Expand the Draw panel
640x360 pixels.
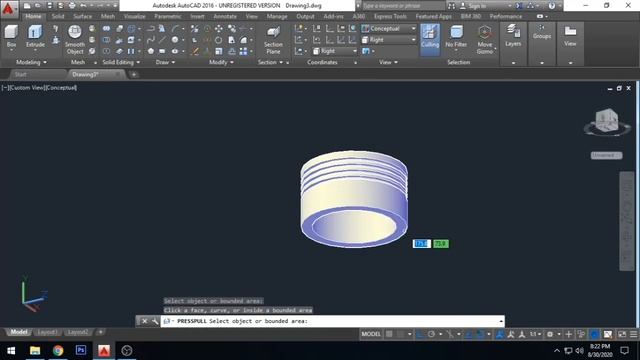165,62
